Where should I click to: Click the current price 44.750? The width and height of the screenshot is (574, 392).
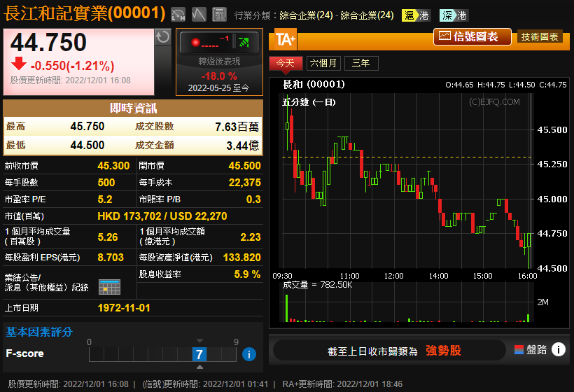pyautogui.click(x=48, y=42)
